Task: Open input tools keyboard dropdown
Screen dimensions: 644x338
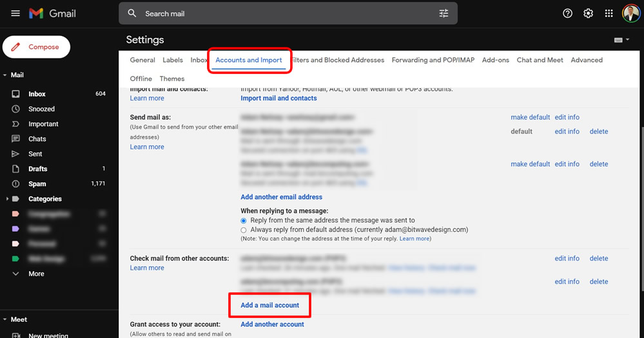Action: click(x=621, y=40)
